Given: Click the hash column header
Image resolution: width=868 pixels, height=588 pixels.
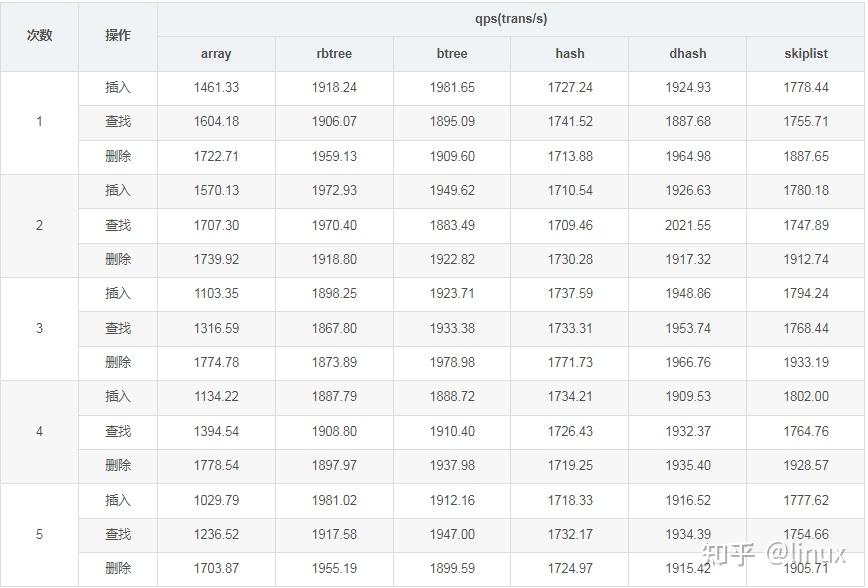Looking at the screenshot, I should 570,54.
